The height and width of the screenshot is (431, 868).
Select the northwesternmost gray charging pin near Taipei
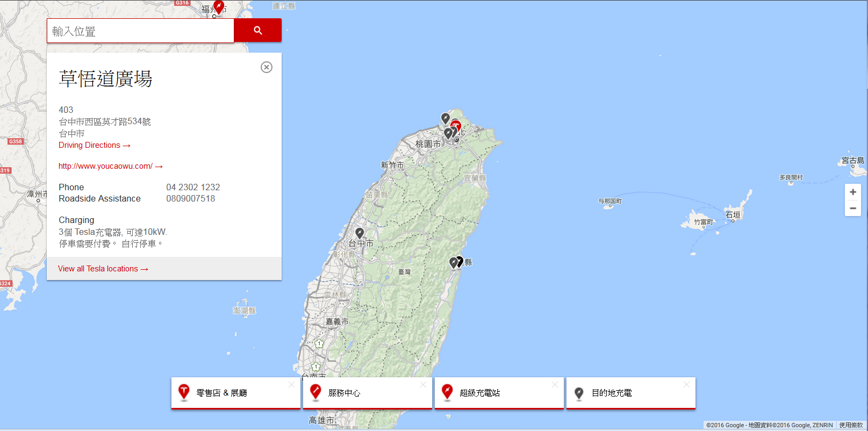click(x=446, y=118)
